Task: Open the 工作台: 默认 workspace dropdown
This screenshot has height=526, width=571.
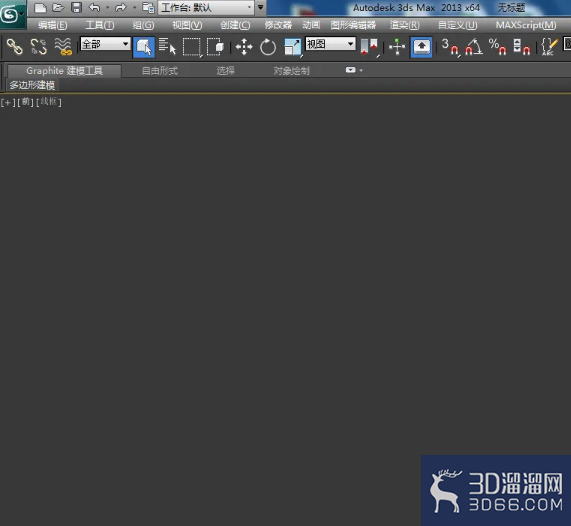Action: coord(206,8)
